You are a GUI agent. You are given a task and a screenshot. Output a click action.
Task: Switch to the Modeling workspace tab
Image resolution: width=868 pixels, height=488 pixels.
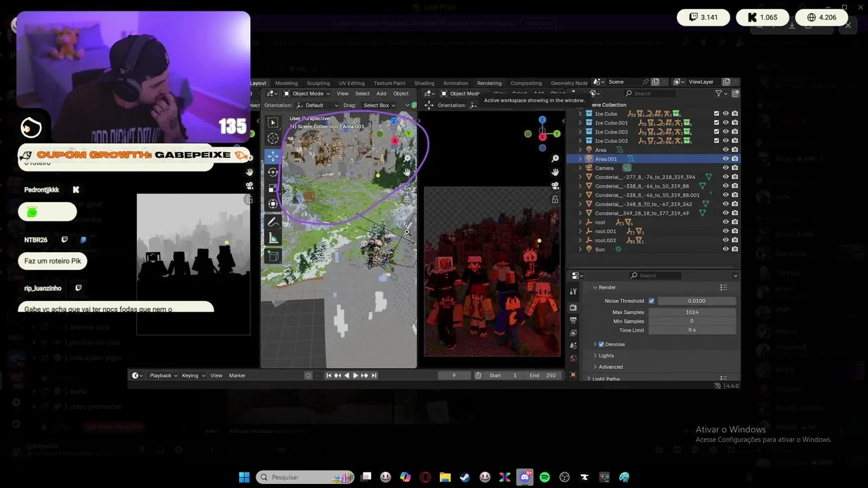286,83
